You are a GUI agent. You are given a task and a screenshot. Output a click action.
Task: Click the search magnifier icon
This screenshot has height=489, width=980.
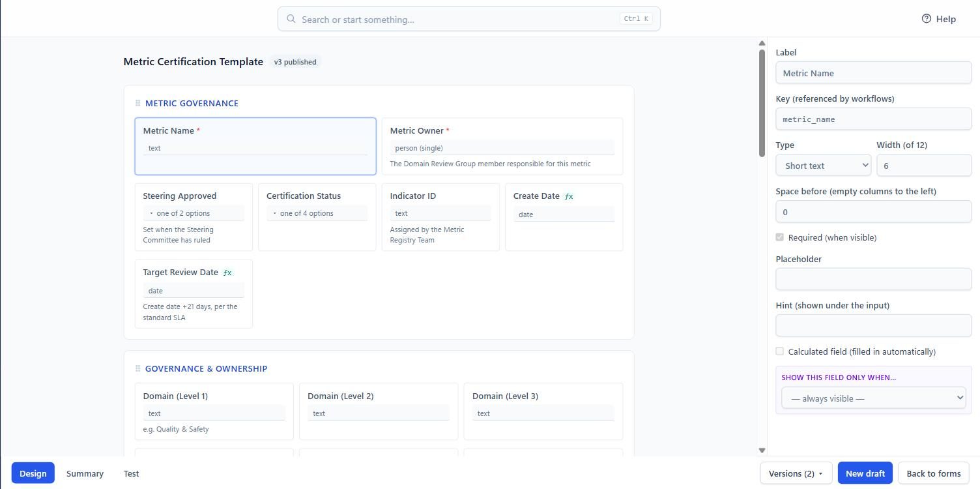coord(291,19)
